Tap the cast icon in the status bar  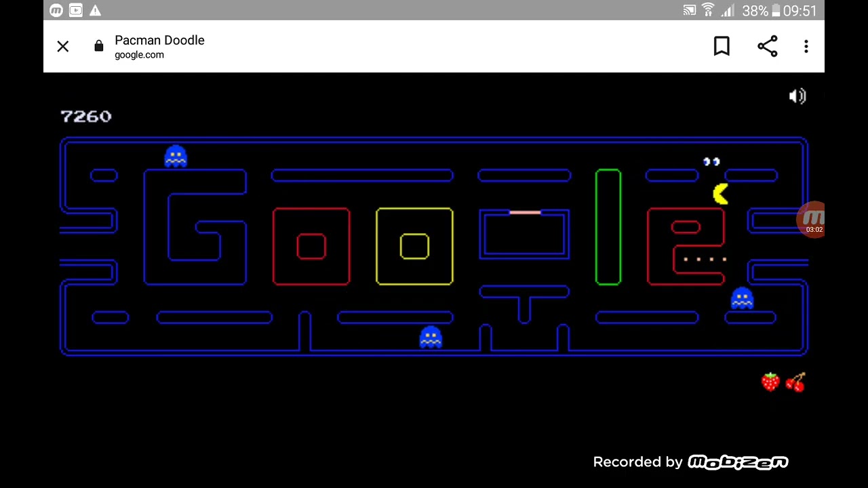pos(689,10)
